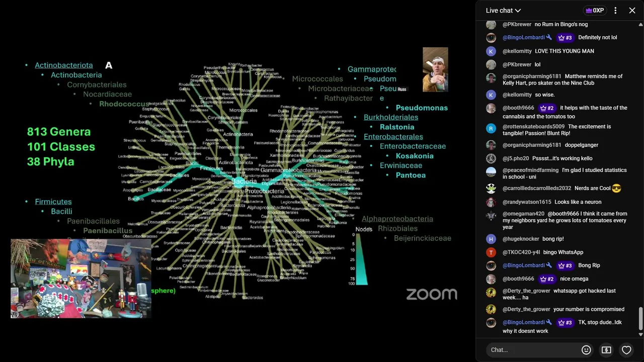Click the Firmicutes link in the slide
644x362 pixels.
click(53, 202)
